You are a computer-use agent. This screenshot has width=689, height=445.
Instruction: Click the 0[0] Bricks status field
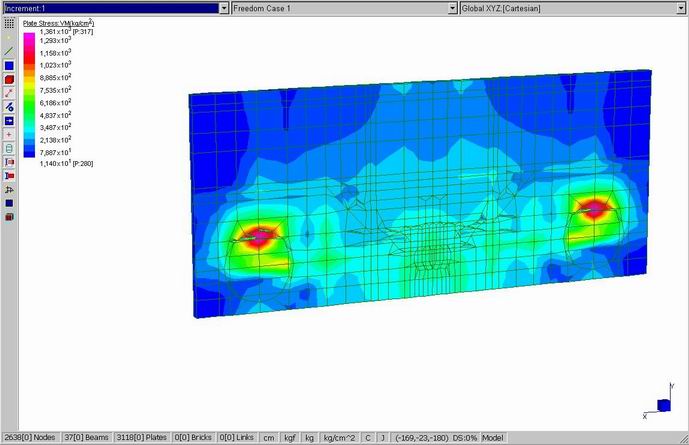(x=193, y=438)
